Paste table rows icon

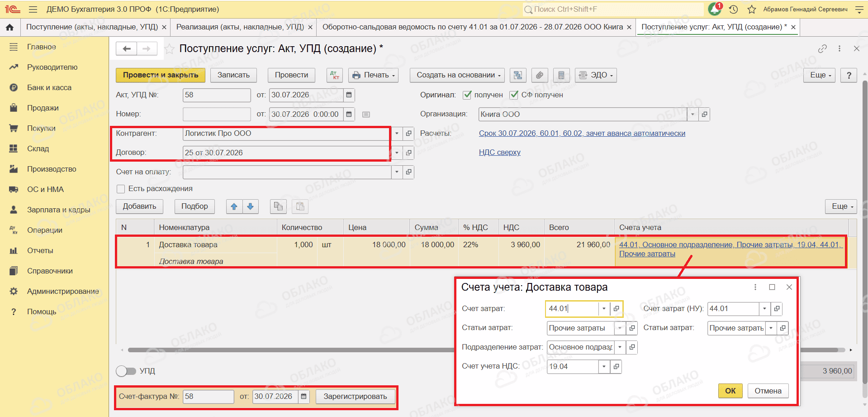(x=300, y=206)
